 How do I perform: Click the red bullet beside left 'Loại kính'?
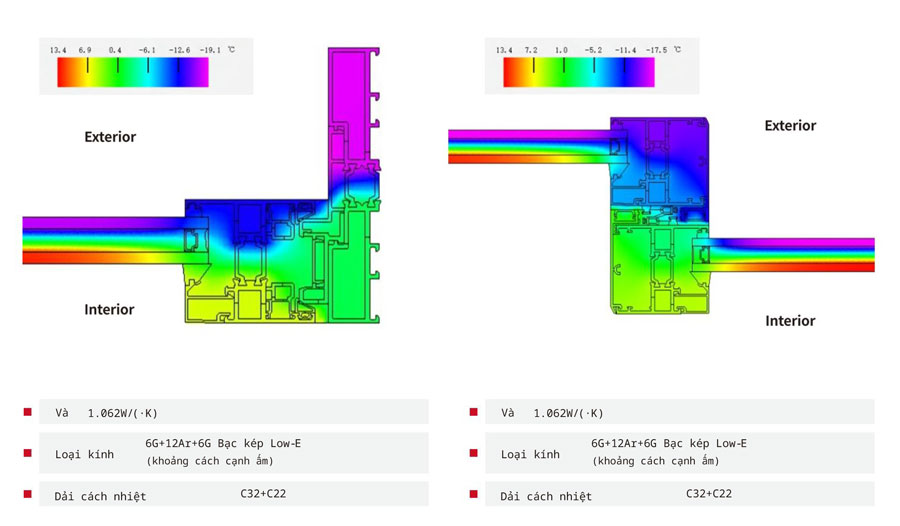pos(28,453)
